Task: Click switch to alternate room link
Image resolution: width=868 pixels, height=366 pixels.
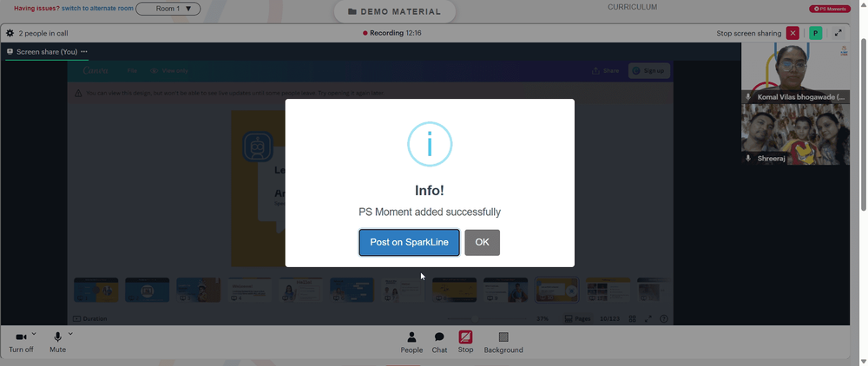Action: [x=97, y=9]
